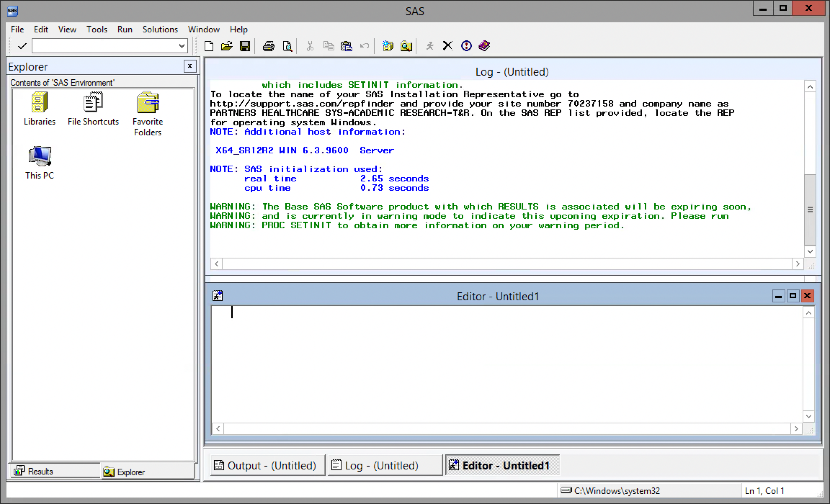Close the Explorer panel
830x504 pixels.
pos(190,66)
